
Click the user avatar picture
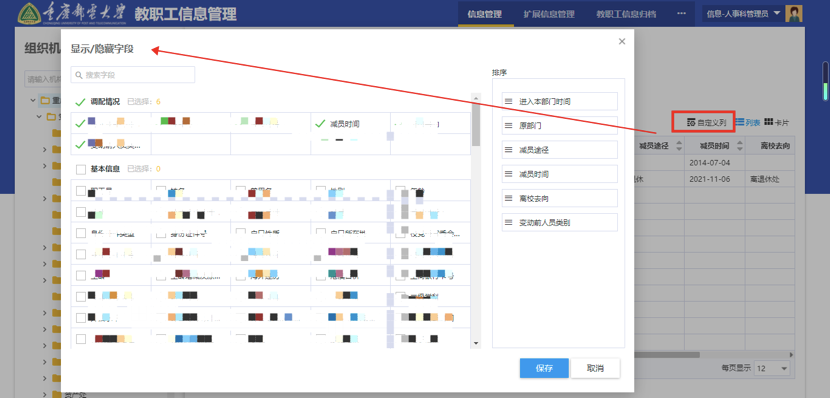tap(793, 14)
